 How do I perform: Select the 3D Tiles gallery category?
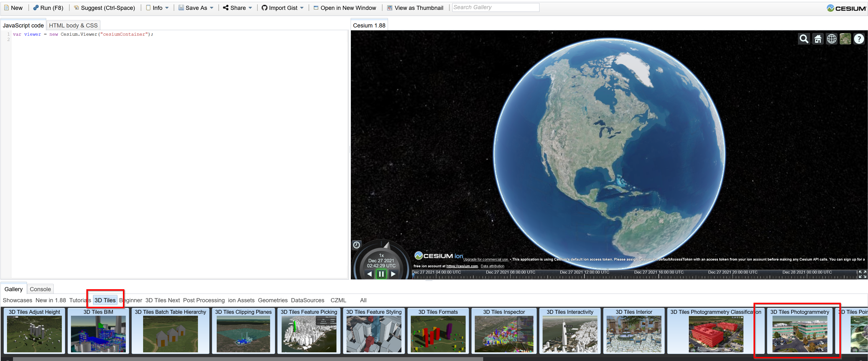pos(105,300)
